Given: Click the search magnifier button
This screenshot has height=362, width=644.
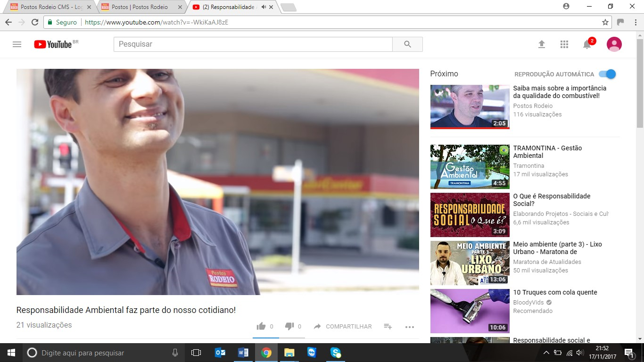Looking at the screenshot, I should click(x=408, y=44).
